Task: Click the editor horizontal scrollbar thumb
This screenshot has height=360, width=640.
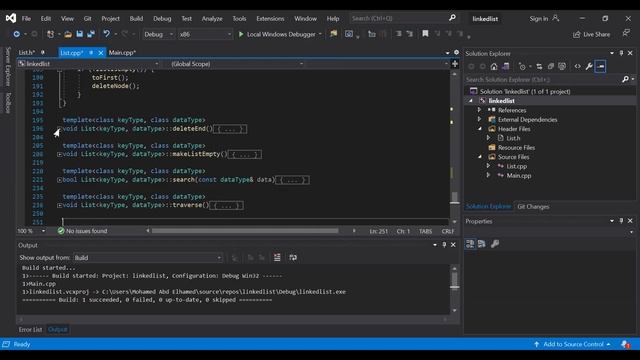Action: point(245,231)
